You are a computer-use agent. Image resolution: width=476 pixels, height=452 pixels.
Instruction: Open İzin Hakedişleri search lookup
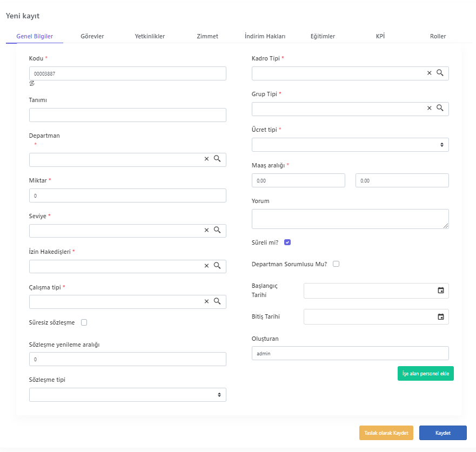[217, 266]
